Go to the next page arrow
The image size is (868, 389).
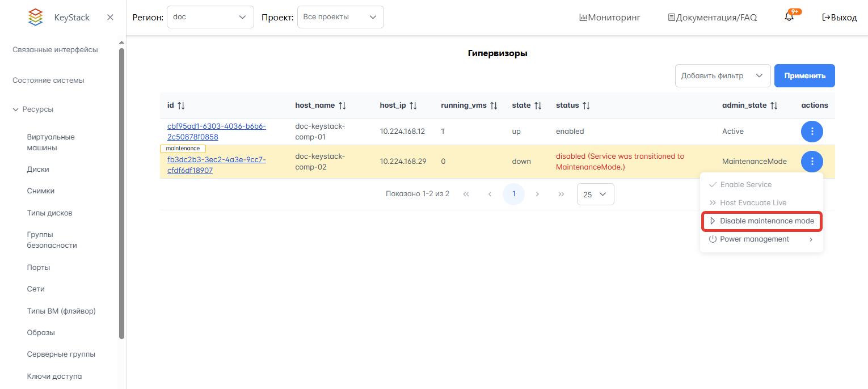pos(537,195)
